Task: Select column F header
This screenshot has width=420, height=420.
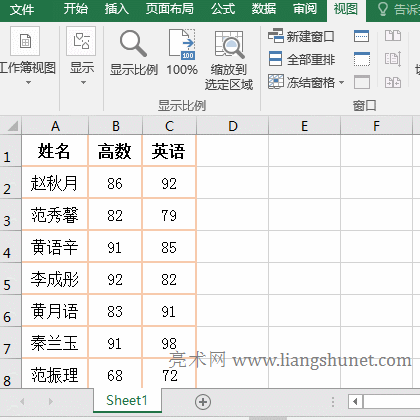Action: (x=376, y=126)
